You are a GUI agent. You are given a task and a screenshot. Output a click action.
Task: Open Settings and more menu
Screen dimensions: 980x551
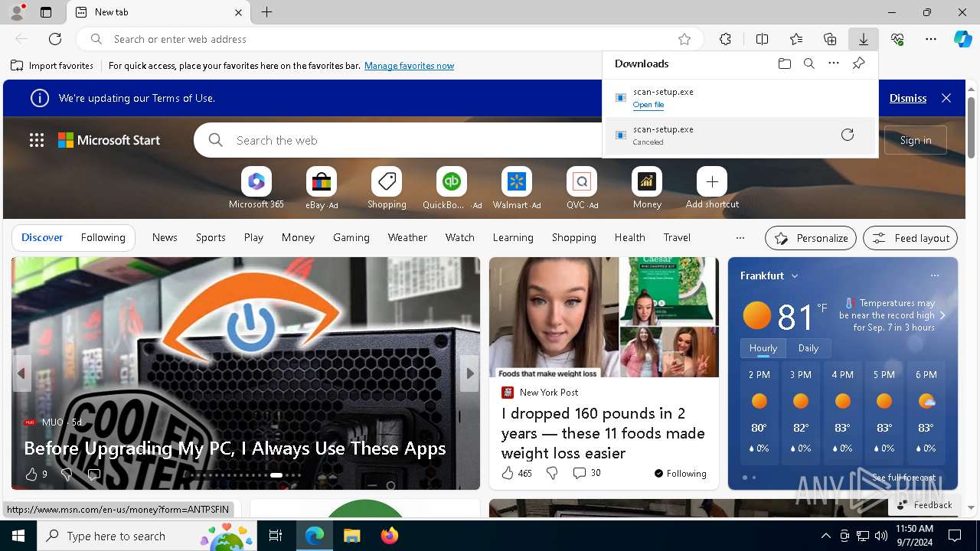point(931,39)
